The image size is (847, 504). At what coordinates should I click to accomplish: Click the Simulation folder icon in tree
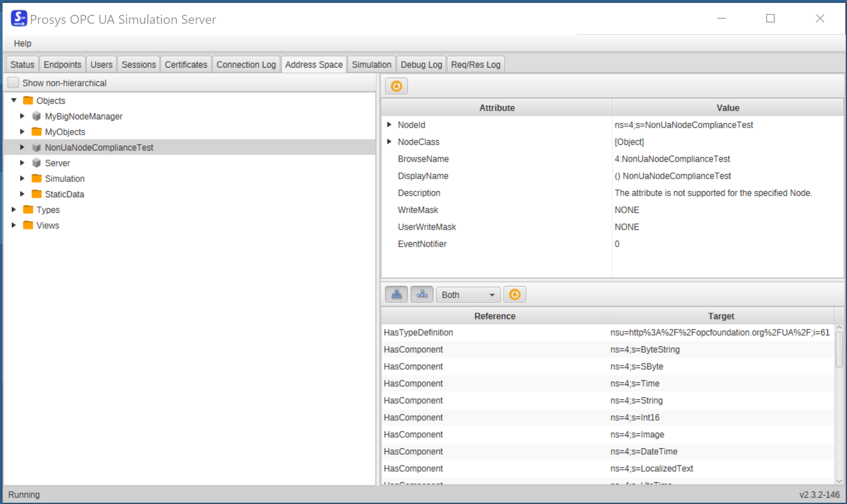tap(37, 178)
